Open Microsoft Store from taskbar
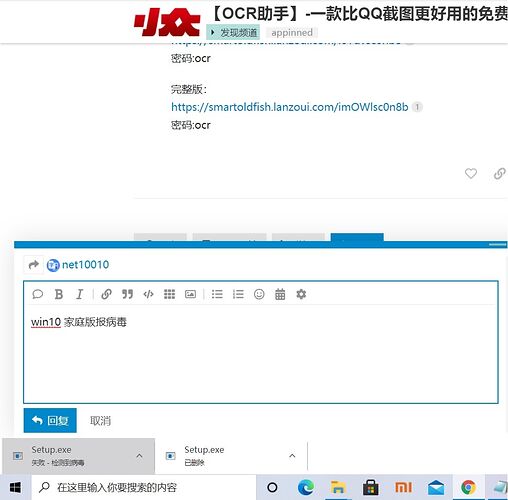 point(370,488)
